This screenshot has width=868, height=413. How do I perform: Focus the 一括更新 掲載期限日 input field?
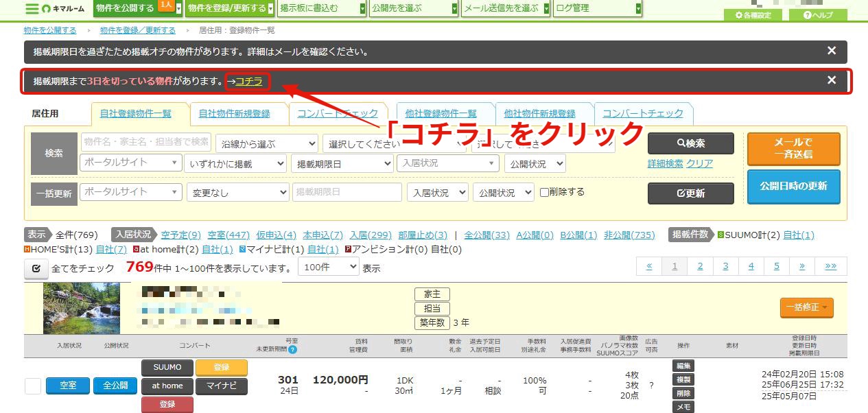point(347,192)
